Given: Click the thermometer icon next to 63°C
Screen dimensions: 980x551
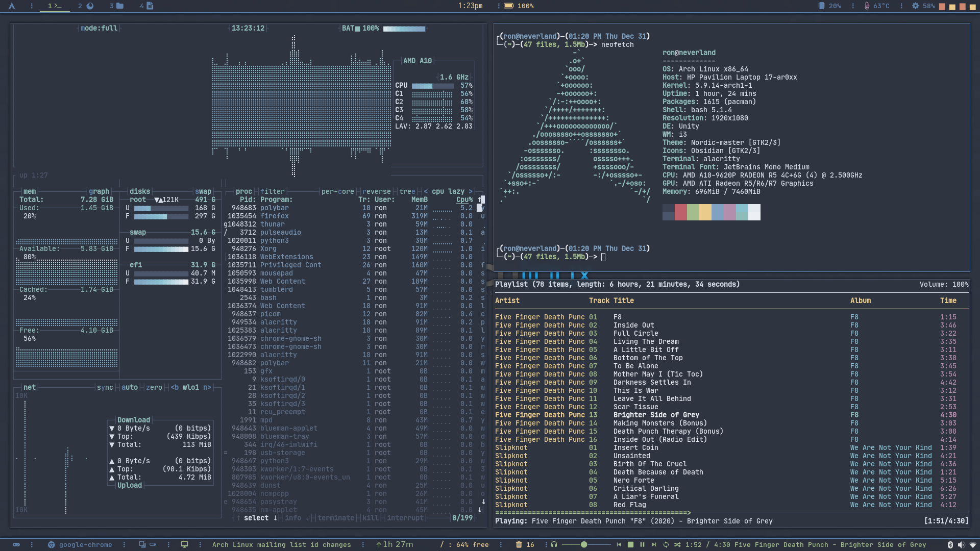Looking at the screenshot, I should pyautogui.click(x=866, y=6).
